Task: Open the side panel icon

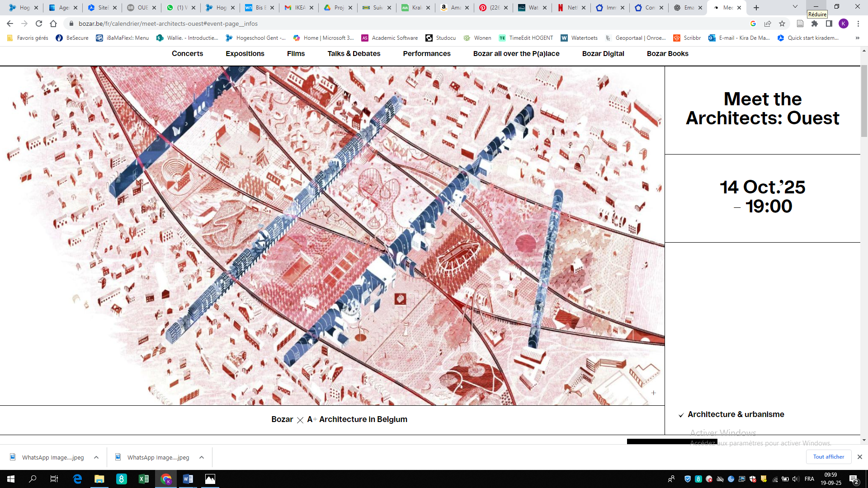Action: [829, 23]
